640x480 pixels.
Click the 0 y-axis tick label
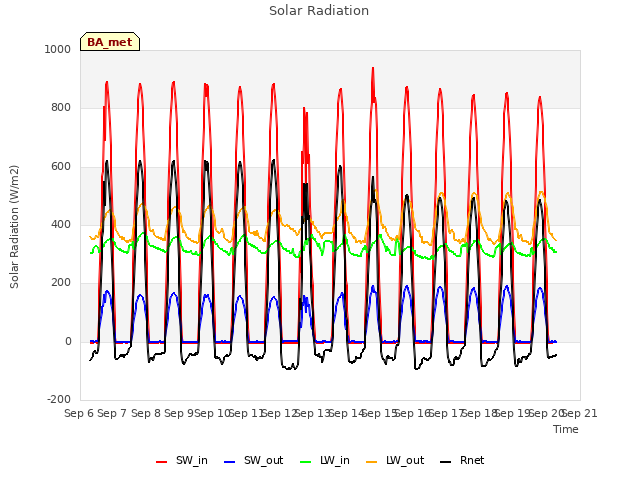[68, 342]
